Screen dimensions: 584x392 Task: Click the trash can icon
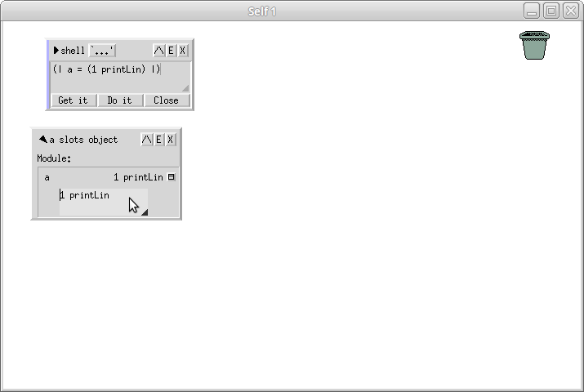click(x=534, y=46)
